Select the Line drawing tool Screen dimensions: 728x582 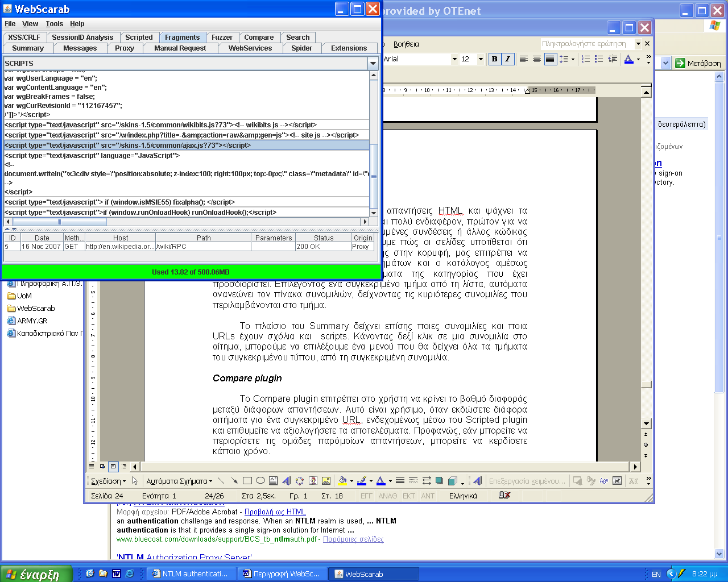[x=221, y=481]
